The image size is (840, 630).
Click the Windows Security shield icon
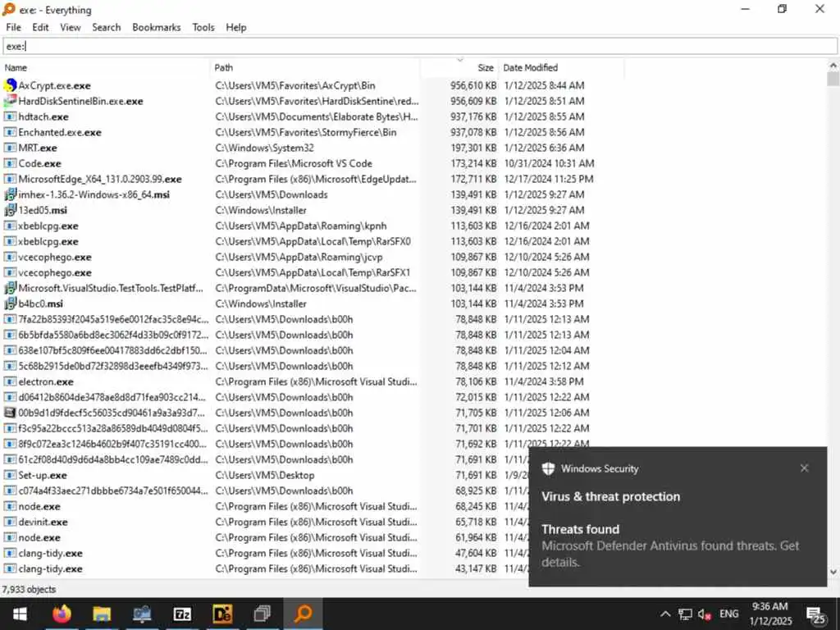(548, 468)
